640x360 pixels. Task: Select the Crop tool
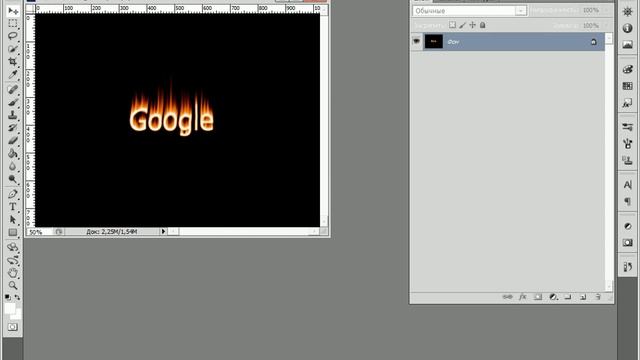[x=13, y=62]
